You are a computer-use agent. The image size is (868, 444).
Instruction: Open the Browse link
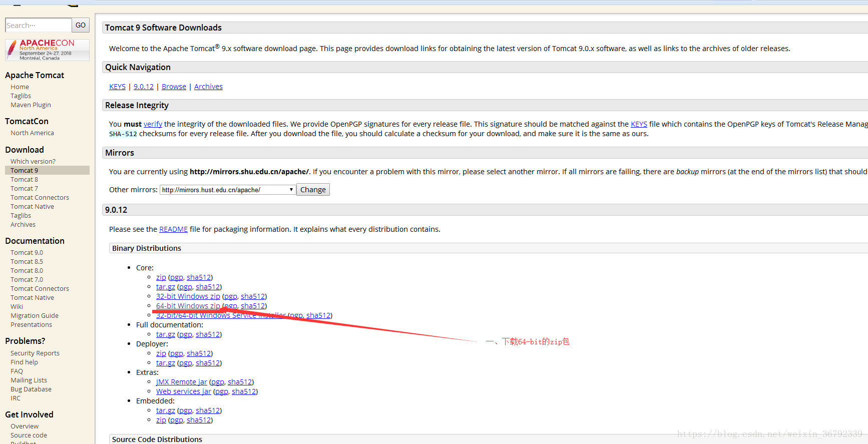click(174, 87)
